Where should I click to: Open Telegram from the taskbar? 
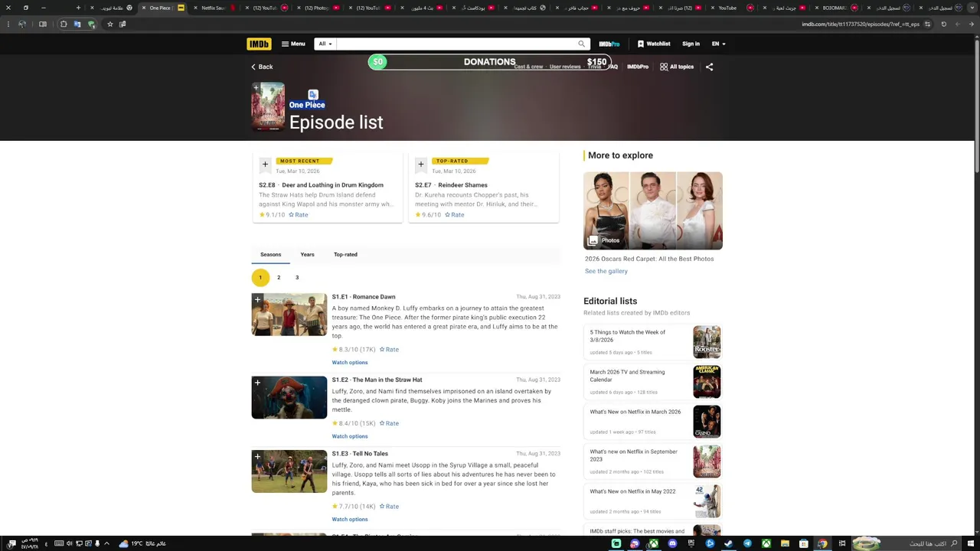747,543
